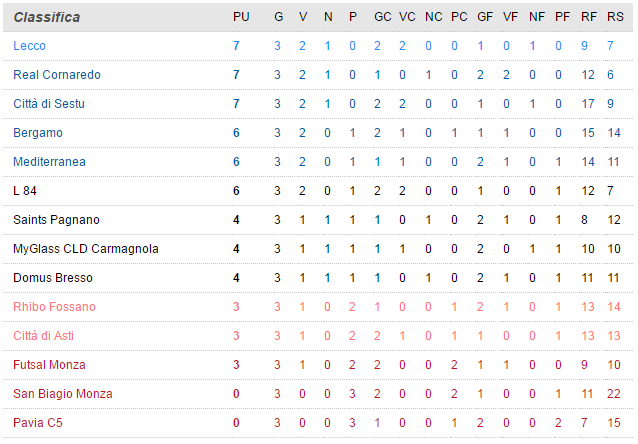
Task: Open the Bergamo team page
Action: [38, 133]
